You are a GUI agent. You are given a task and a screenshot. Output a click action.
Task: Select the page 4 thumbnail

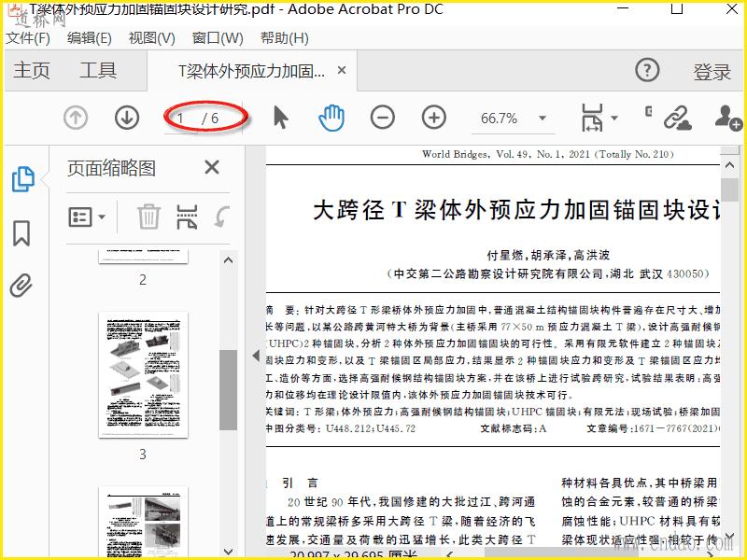tap(144, 521)
